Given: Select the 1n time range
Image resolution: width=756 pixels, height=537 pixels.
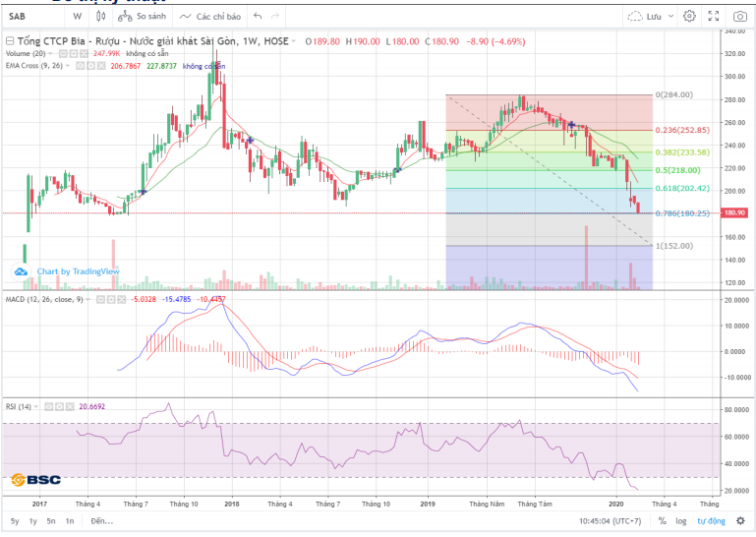Looking at the screenshot, I should [x=70, y=521].
